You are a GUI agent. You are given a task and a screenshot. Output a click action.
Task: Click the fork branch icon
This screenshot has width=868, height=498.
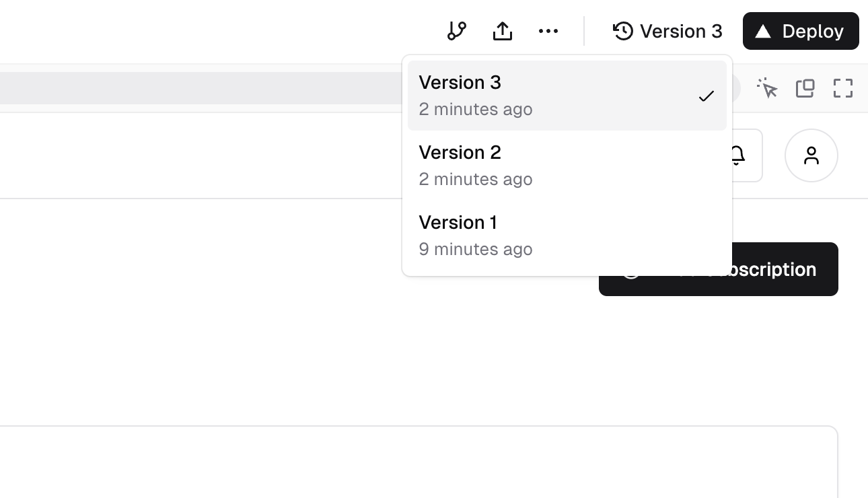[x=457, y=31]
